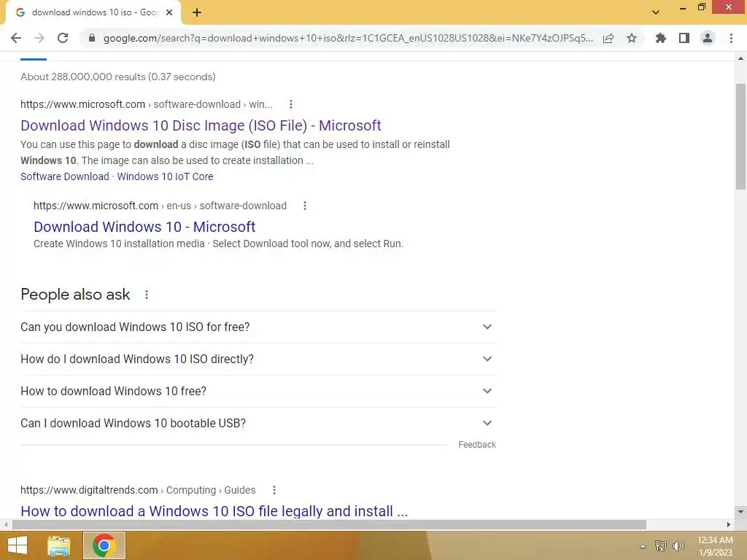Click the network icon in system tray
The width and height of the screenshot is (747, 560).
pos(661,546)
